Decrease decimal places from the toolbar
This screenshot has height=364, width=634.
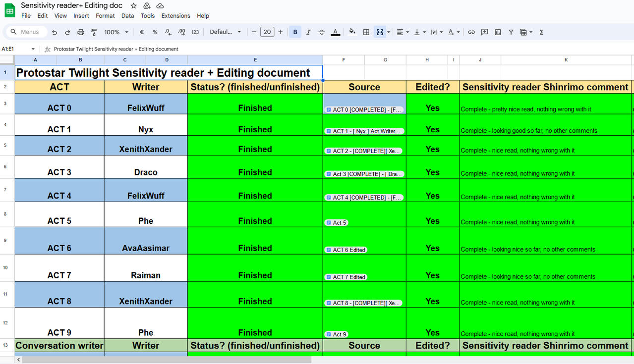coord(168,32)
